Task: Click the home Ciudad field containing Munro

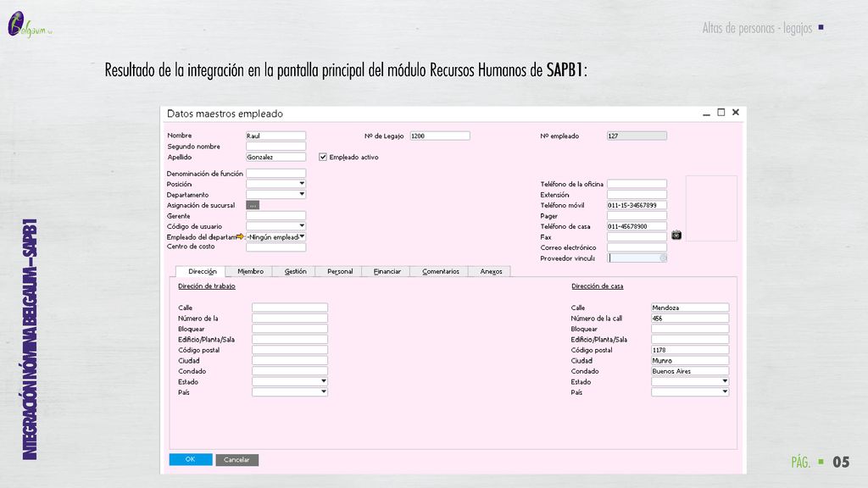Action: 690,360
